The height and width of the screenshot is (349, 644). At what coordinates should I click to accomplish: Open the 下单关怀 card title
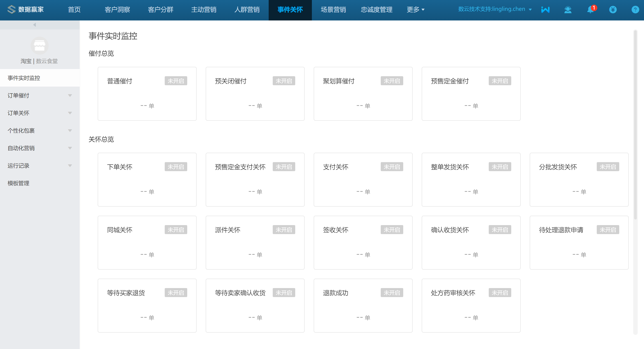tap(119, 167)
